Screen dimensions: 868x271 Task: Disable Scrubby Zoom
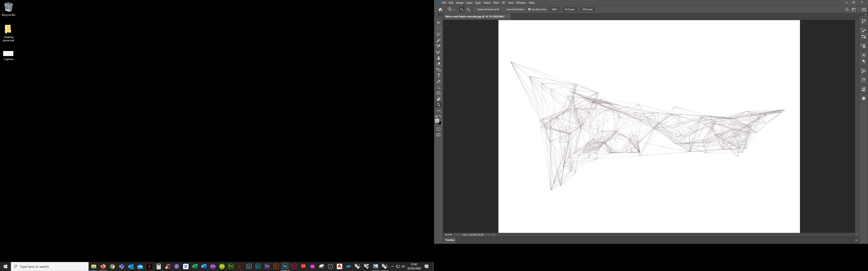click(x=530, y=9)
